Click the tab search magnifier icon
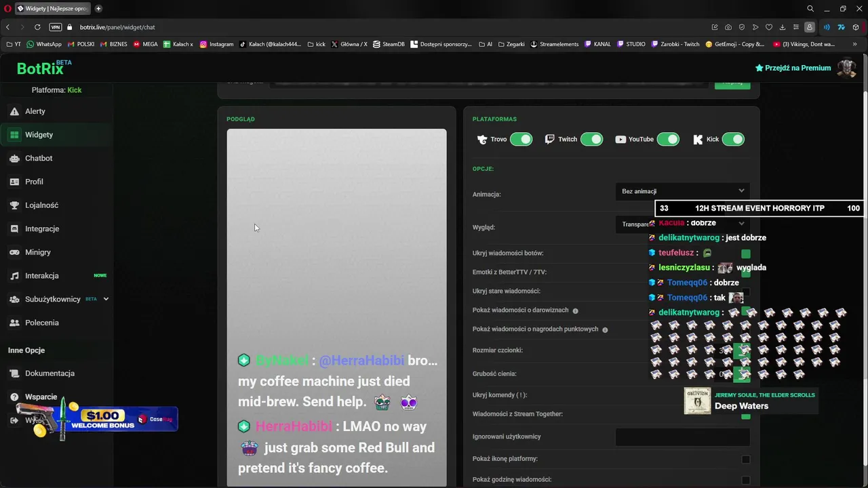Image resolution: width=868 pixels, height=488 pixels. click(810, 9)
